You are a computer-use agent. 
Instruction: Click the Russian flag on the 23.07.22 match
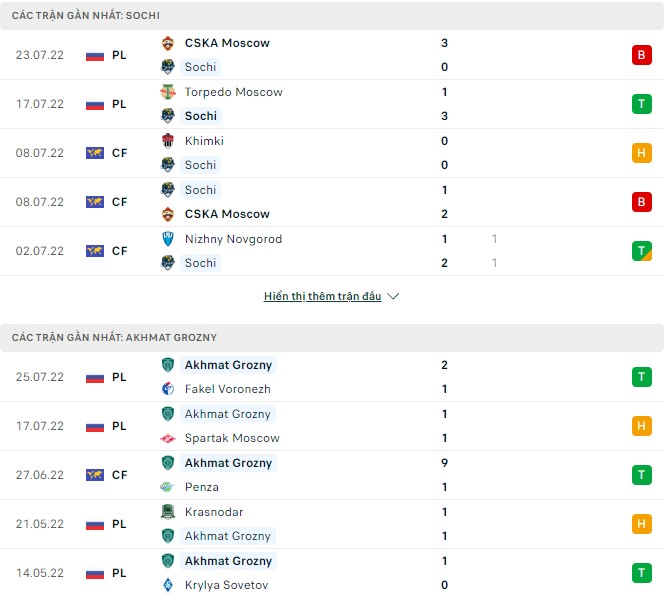[x=95, y=55]
